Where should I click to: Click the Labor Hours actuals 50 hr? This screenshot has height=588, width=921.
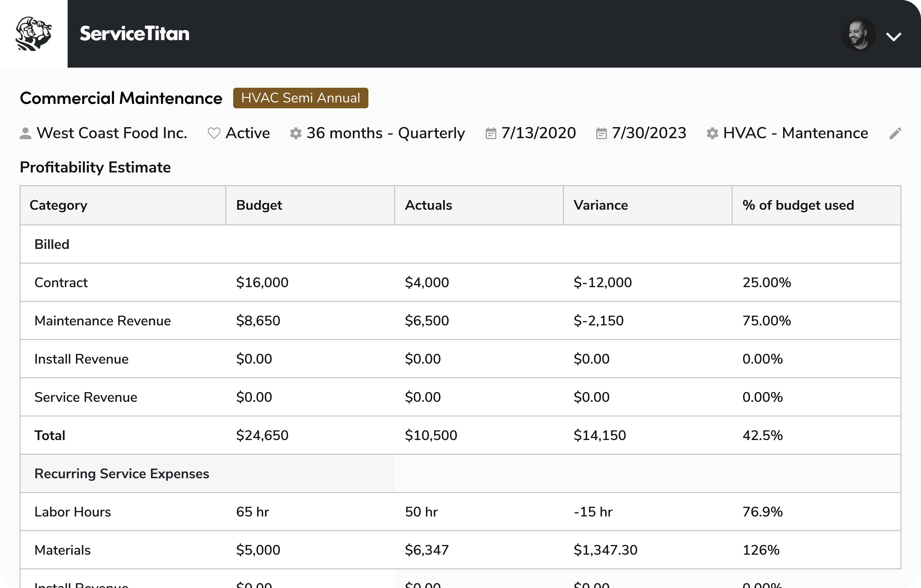coord(422,512)
